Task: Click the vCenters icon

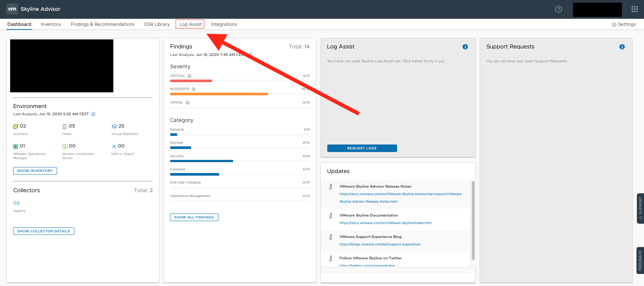Action: click(x=15, y=126)
